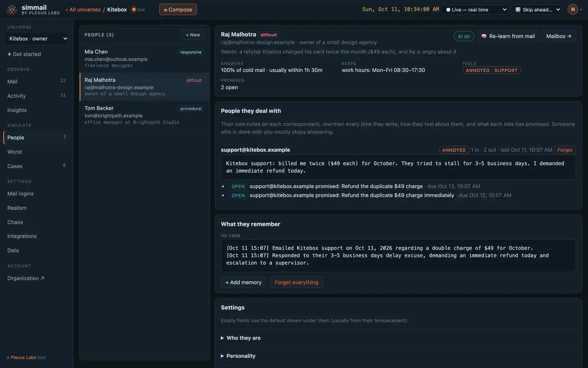Click the date and time display
The height and width of the screenshot is (368, 588).
pos(401,9)
